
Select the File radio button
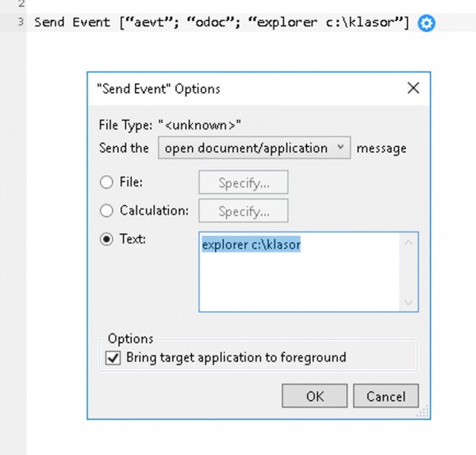pyautogui.click(x=106, y=183)
